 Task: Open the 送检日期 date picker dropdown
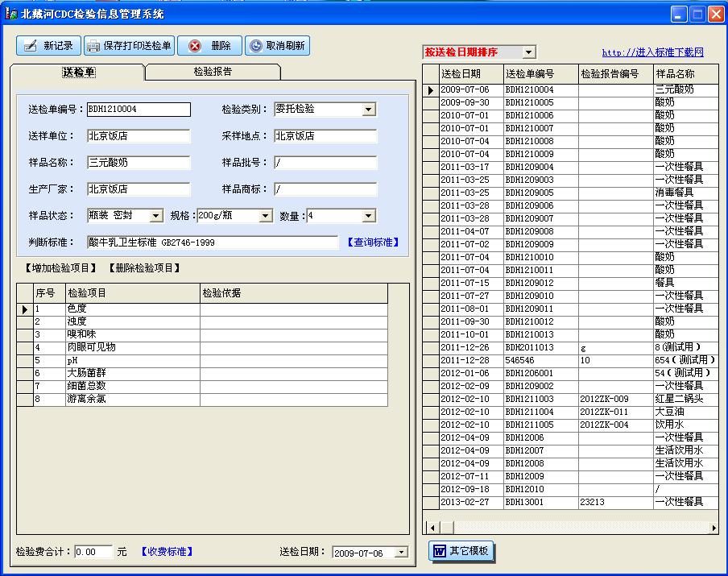[400, 553]
